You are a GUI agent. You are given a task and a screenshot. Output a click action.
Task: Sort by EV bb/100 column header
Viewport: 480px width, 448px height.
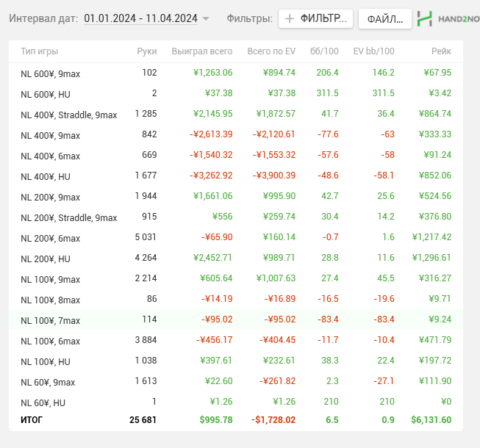click(373, 51)
